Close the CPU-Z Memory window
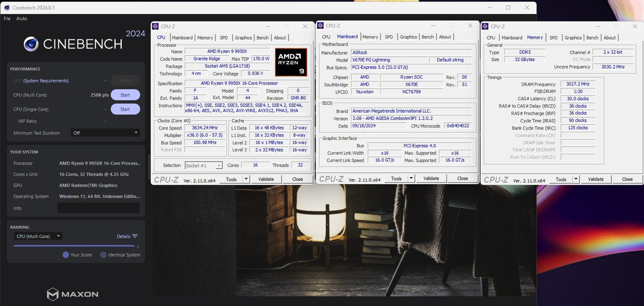Image resolution: width=644 pixels, height=306 pixels. pos(634,26)
